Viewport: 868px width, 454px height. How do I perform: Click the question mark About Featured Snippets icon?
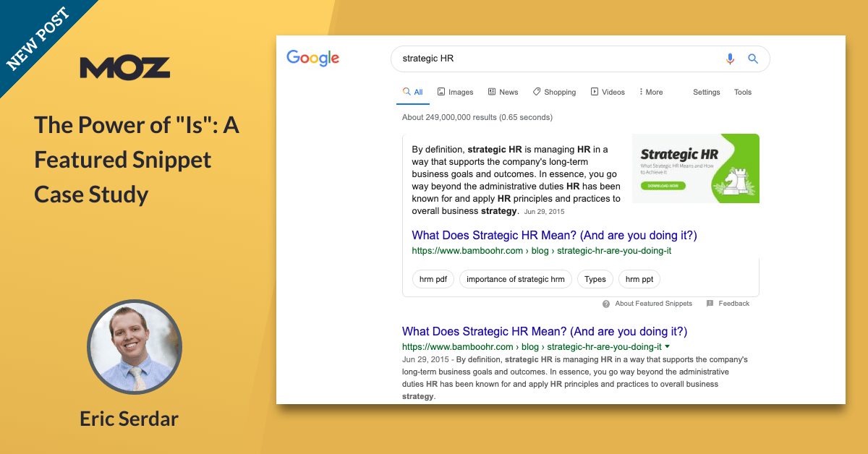pos(605,303)
